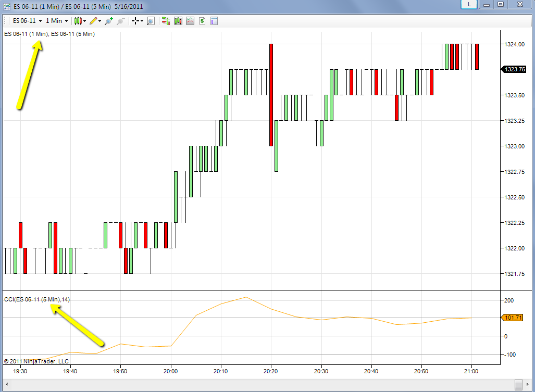Click the -100 CCI axis label

click(510, 355)
